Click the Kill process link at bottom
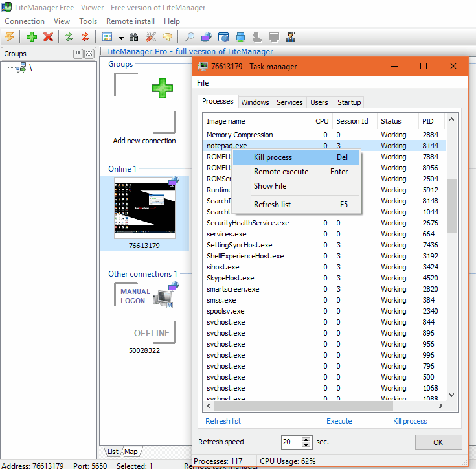The width and height of the screenshot is (476, 469). tap(410, 421)
